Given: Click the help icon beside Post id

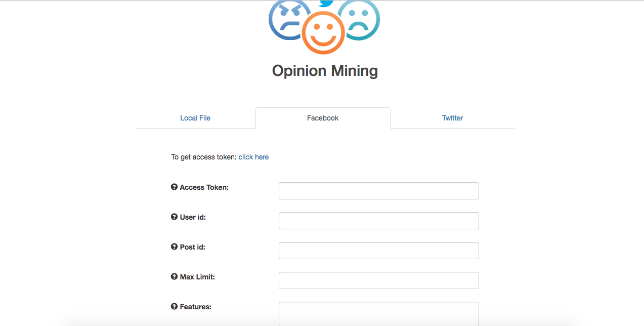Looking at the screenshot, I should pos(175,247).
